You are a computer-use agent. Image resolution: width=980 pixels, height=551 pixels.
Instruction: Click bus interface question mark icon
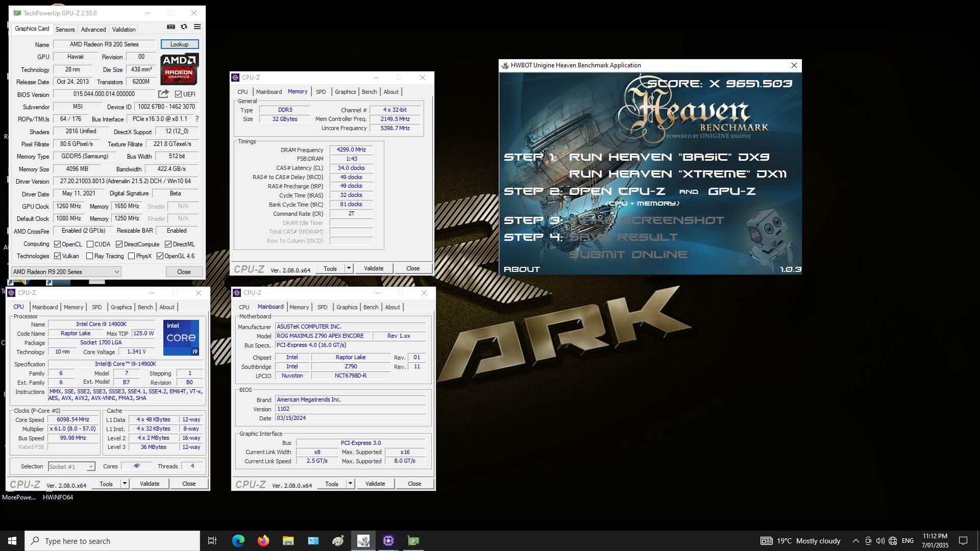197,119
